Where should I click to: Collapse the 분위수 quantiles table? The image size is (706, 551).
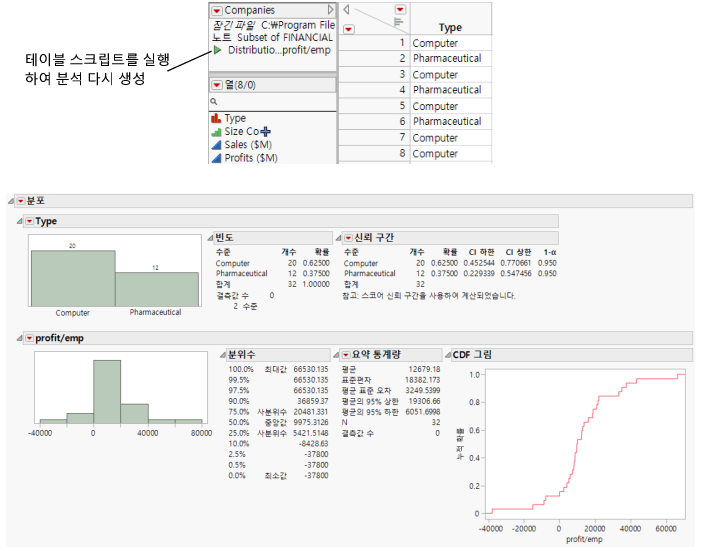(223, 355)
